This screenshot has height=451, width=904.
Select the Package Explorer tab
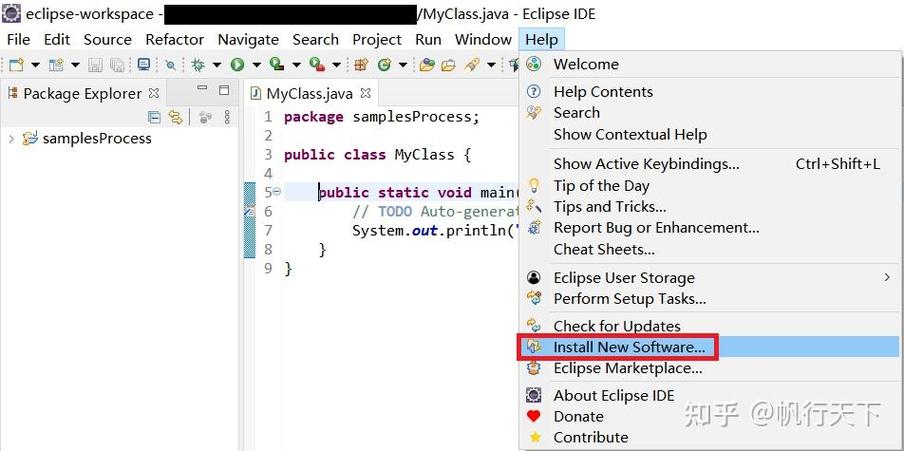pos(82,93)
